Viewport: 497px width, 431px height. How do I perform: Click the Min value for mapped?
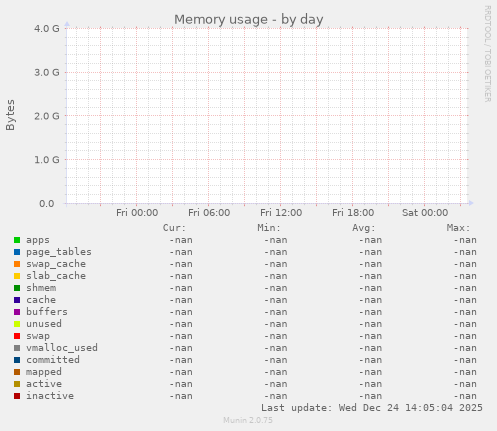pos(276,372)
